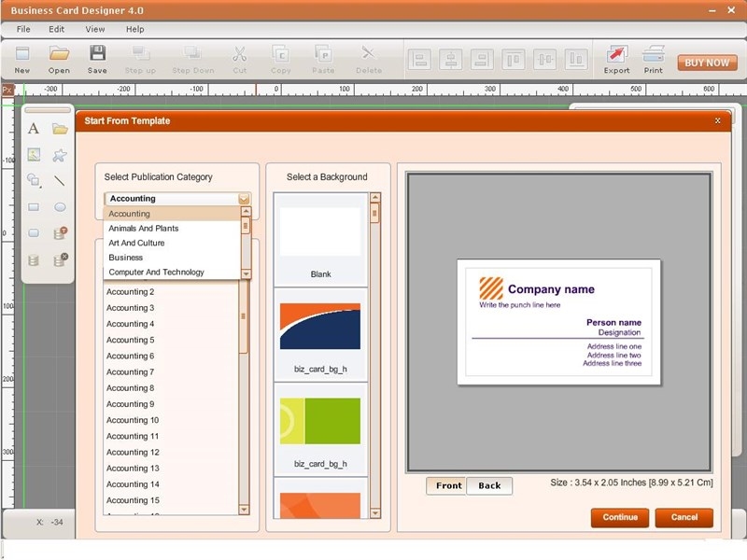747x560 pixels.
Task: Click the Print toolbar icon
Action: tap(654, 58)
